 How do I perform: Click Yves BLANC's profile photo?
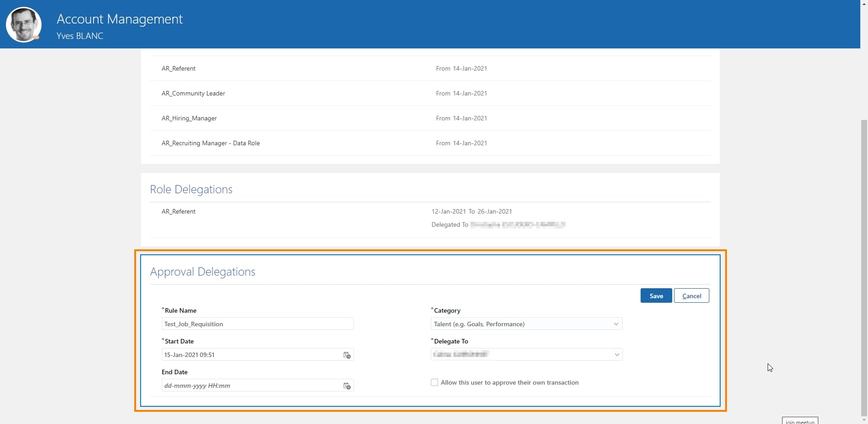pyautogui.click(x=24, y=24)
